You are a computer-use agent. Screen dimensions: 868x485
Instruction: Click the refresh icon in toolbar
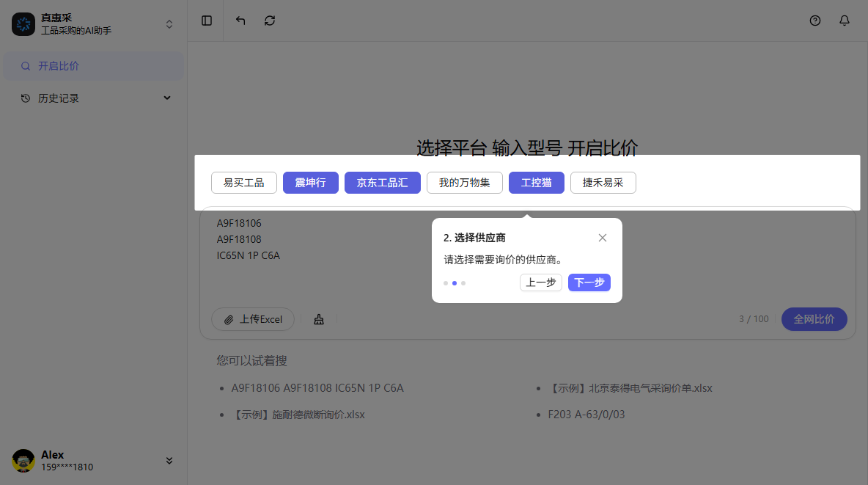click(x=270, y=21)
